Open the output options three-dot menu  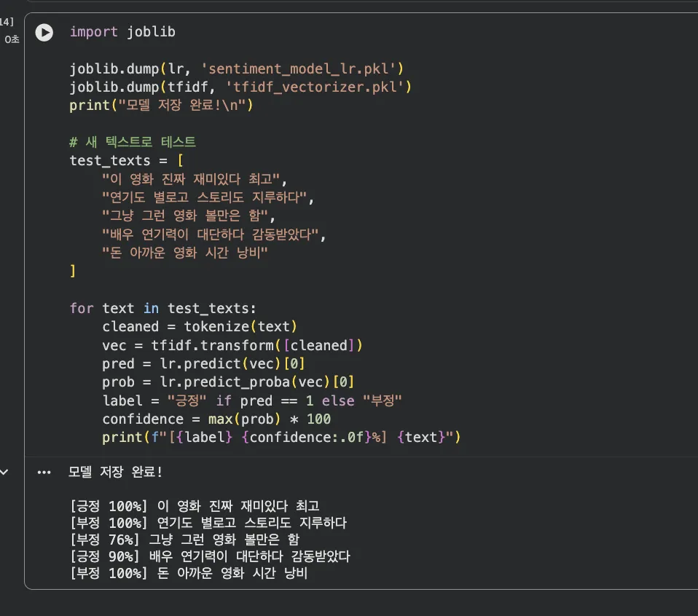44,473
